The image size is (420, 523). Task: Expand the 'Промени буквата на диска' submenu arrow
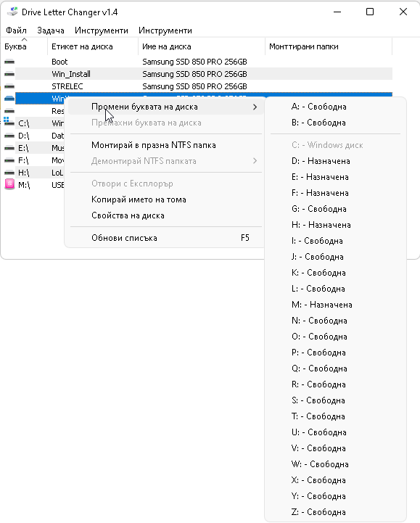(x=255, y=107)
